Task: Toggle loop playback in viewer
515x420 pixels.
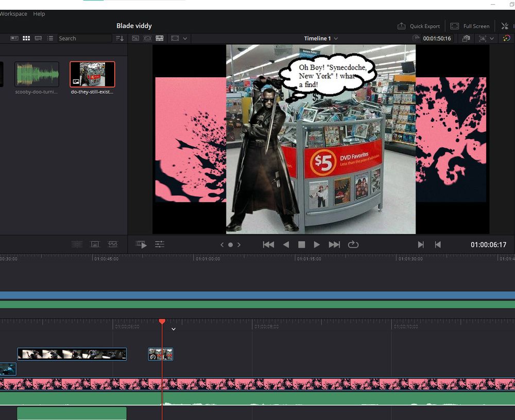Action: point(353,245)
